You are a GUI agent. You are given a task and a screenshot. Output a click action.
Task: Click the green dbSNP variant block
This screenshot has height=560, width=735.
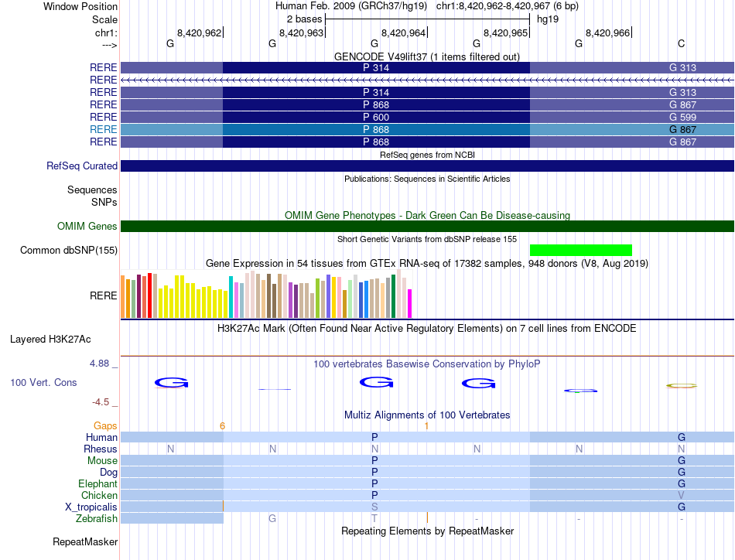click(581, 250)
